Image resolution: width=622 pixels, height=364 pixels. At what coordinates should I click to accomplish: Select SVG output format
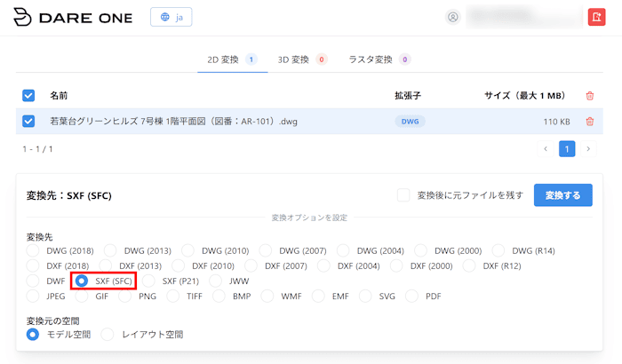point(365,297)
